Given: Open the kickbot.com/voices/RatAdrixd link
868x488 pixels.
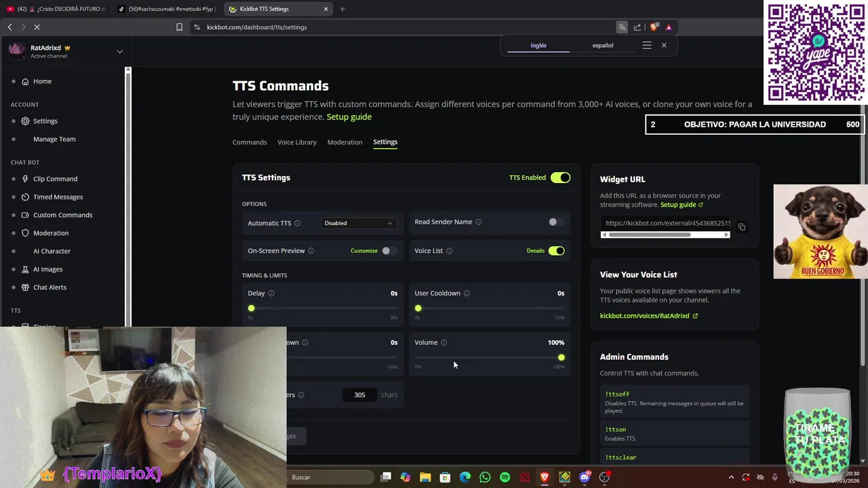Looking at the screenshot, I should (x=648, y=316).
